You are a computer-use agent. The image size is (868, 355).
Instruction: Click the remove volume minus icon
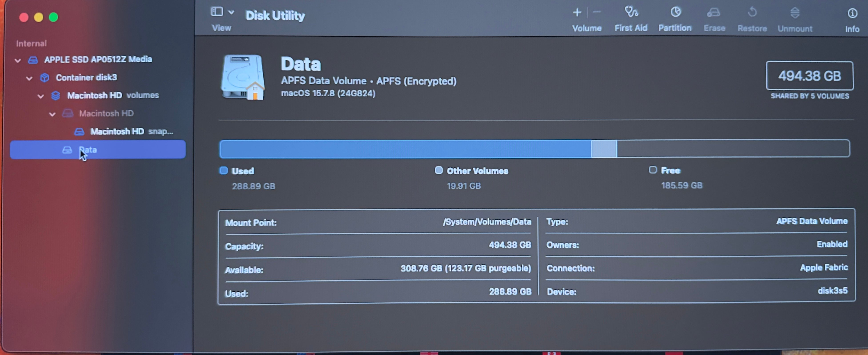(597, 12)
